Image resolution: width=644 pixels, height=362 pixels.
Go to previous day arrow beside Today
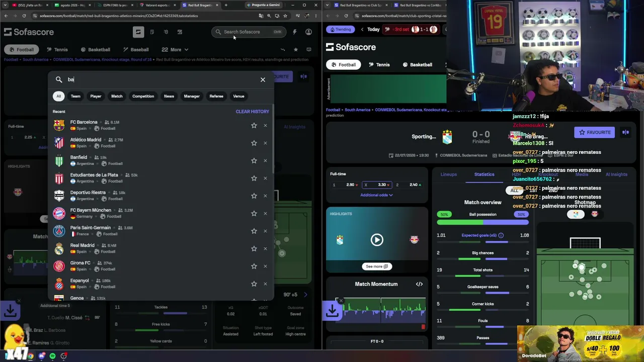point(362,29)
